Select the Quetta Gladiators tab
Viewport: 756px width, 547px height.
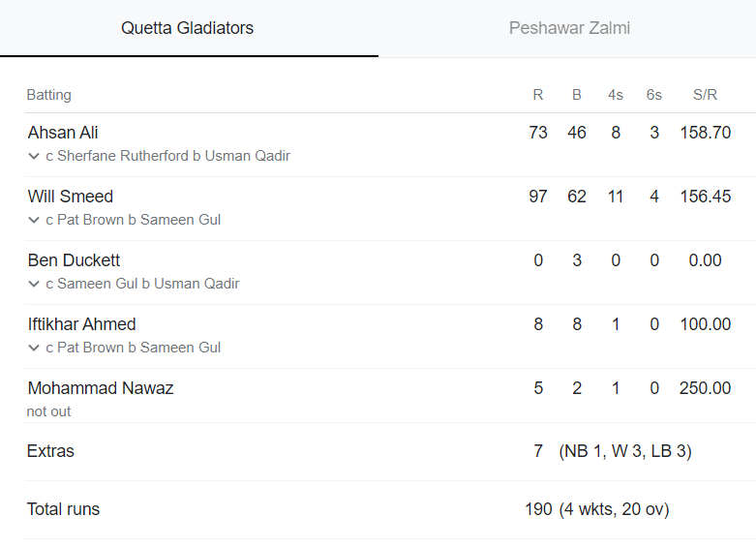(187, 28)
